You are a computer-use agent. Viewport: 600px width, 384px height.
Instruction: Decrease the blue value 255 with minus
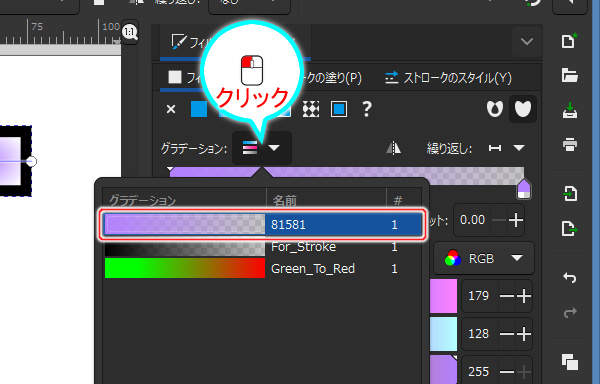point(507,371)
